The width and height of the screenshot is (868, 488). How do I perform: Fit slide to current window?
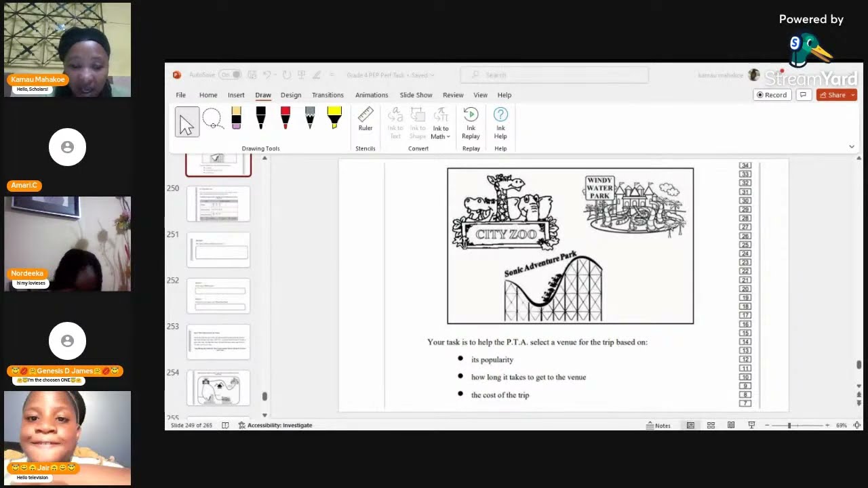857,425
